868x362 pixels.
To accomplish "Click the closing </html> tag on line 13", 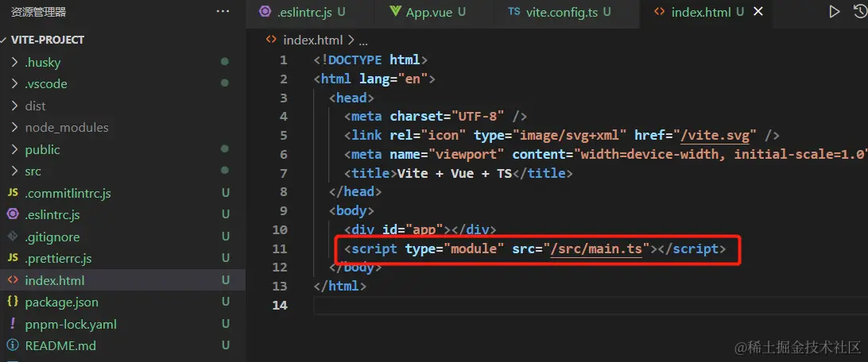I will click(340, 287).
